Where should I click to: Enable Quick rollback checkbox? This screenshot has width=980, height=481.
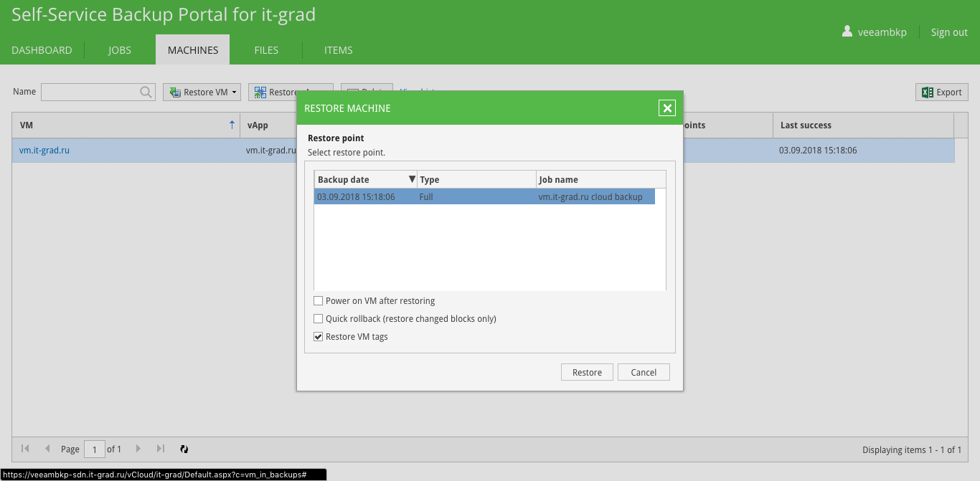coord(319,319)
